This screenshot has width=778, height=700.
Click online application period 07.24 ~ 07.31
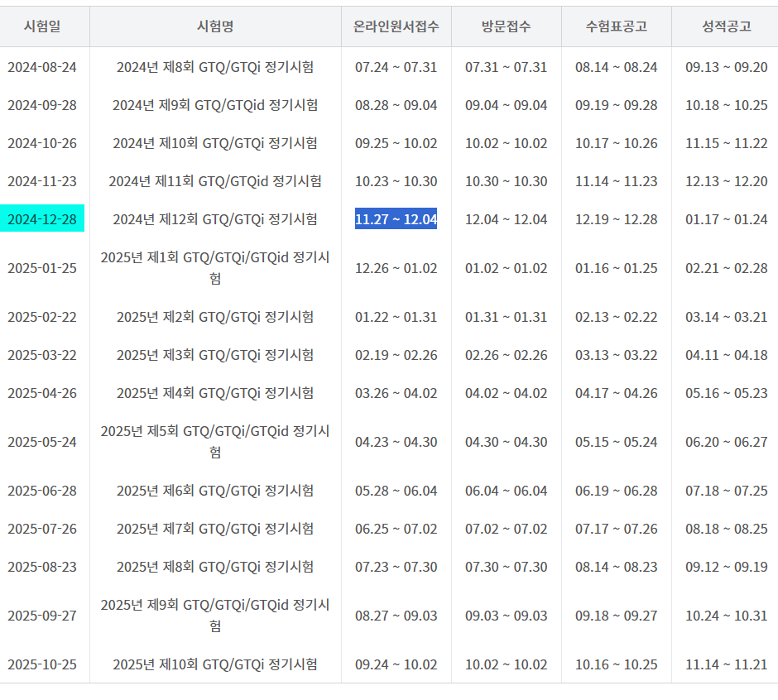(x=396, y=67)
